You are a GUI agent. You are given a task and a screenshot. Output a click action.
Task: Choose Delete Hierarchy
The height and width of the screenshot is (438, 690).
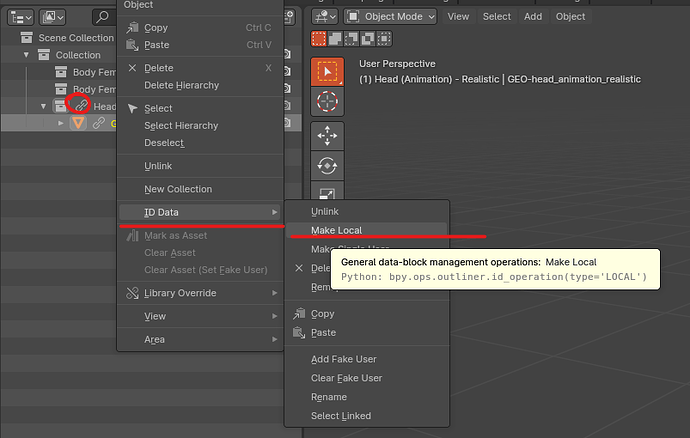click(x=200, y=85)
